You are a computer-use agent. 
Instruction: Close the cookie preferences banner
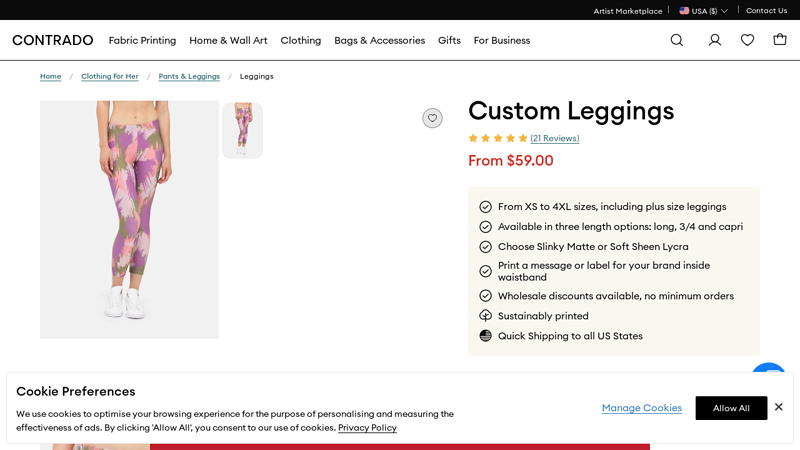779,407
